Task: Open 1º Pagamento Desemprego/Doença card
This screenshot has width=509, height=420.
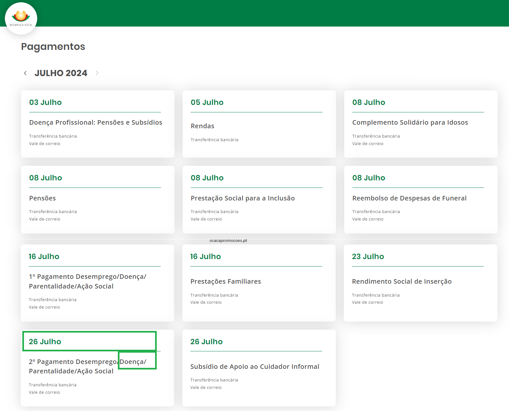Action: point(87,281)
